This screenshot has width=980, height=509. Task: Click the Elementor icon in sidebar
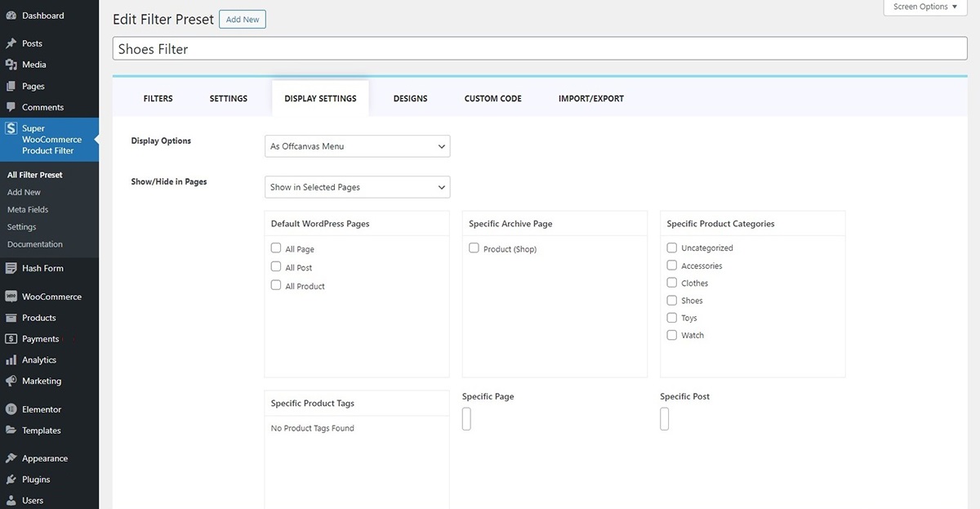pos(11,409)
